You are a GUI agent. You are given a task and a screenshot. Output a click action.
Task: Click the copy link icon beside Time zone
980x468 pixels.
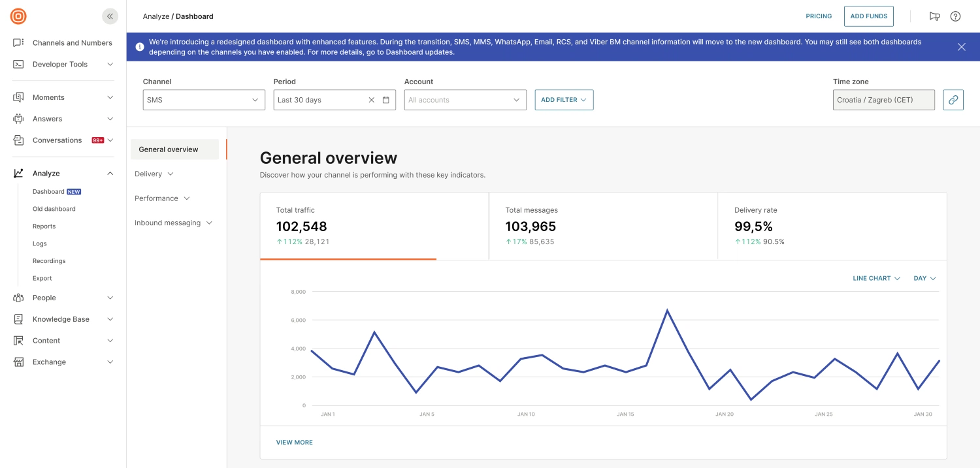coord(953,100)
